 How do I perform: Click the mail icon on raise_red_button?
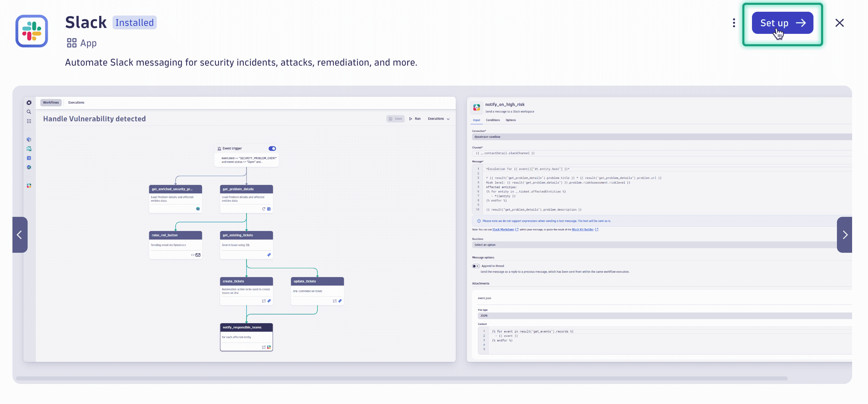coord(198,255)
